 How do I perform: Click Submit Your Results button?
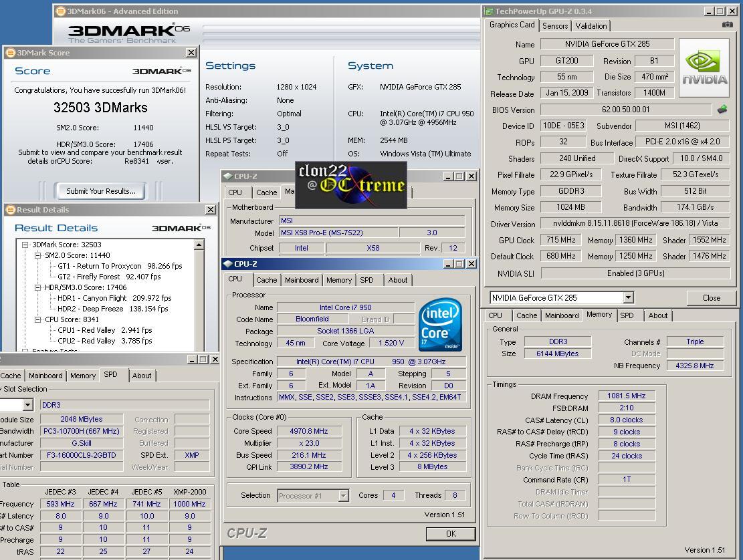coord(100,191)
